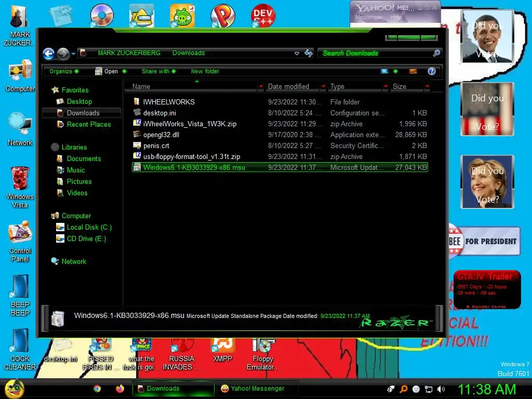Open Recent Places in Favorites
Image resolution: width=532 pixels, height=399 pixels.
[84, 124]
